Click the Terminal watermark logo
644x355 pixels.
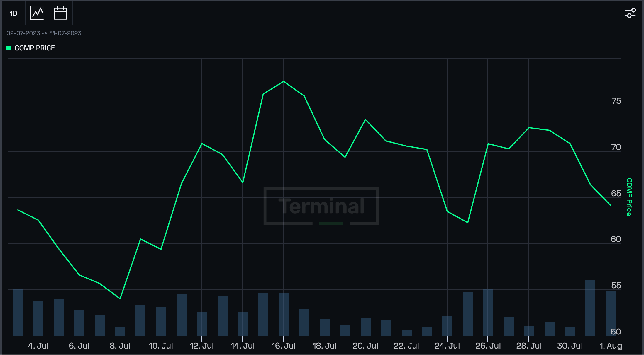(321, 206)
